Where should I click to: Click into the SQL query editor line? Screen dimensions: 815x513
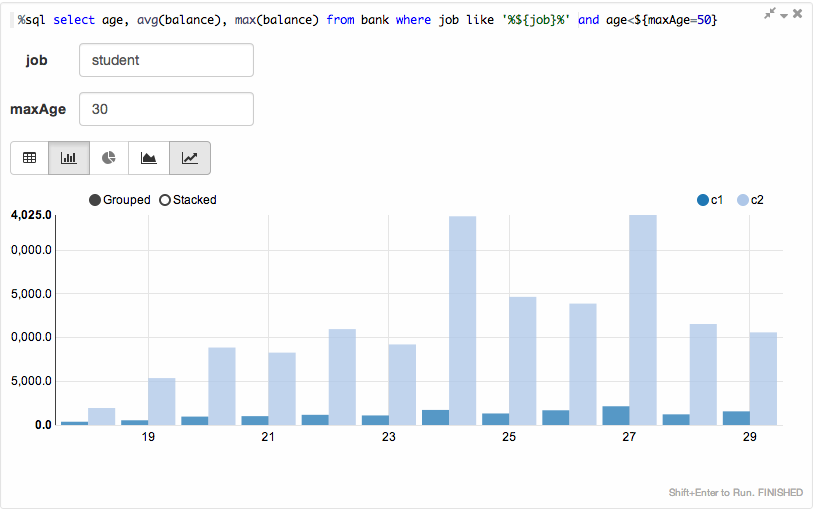pos(400,20)
